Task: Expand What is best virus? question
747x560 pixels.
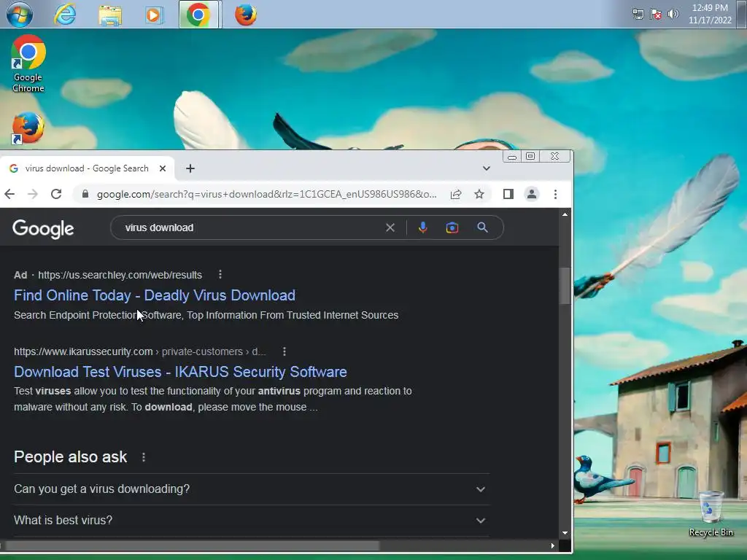Action: 252,521
